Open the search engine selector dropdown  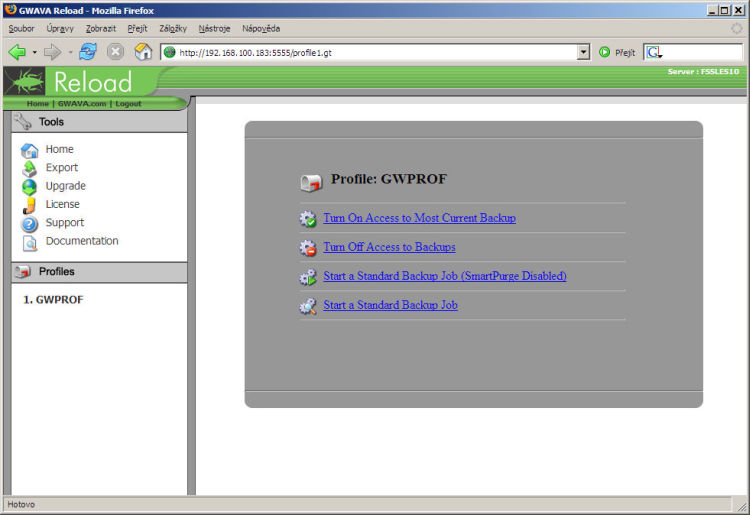(x=654, y=52)
